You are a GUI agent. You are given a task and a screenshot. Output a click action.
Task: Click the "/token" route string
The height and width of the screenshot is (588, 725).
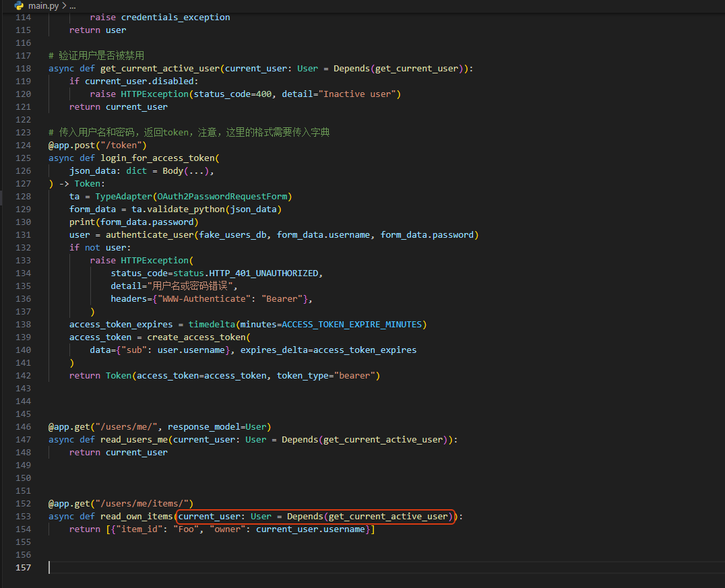pos(121,145)
